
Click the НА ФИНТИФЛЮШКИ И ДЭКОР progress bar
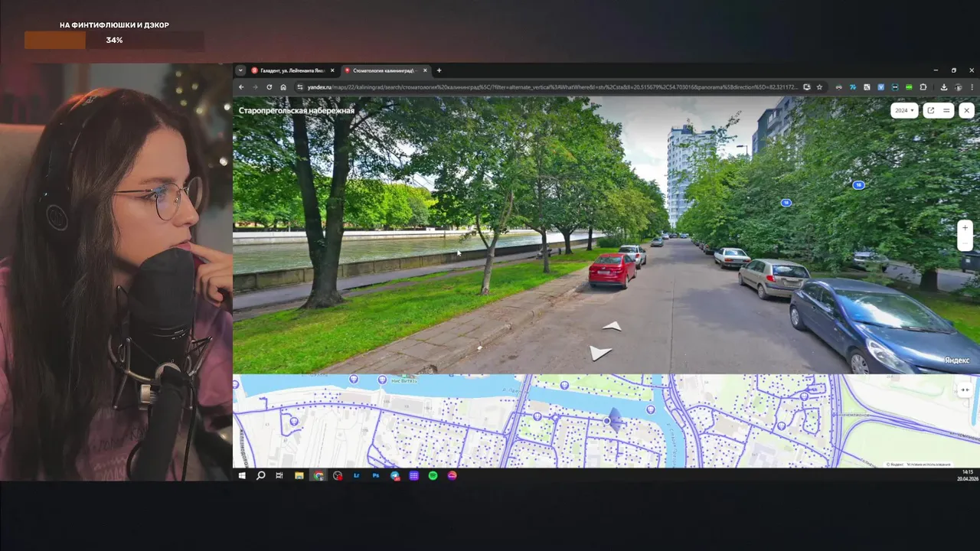[114, 41]
